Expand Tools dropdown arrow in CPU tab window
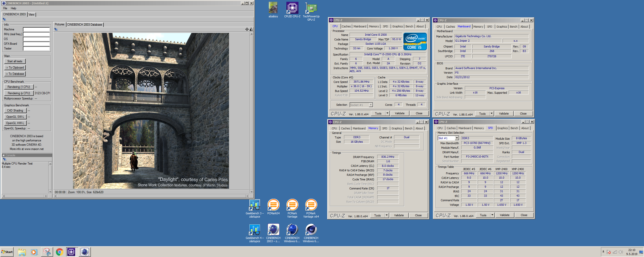 [x=388, y=114]
